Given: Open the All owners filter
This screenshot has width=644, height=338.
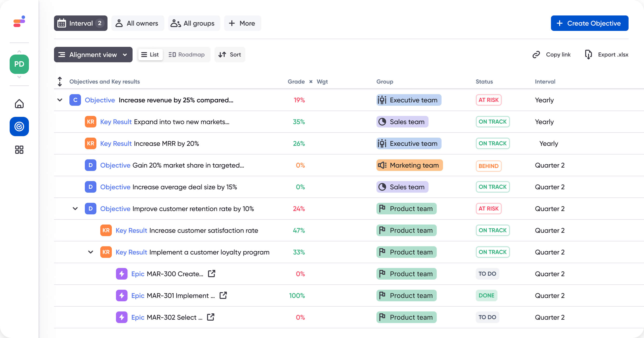Looking at the screenshot, I should 137,23.
